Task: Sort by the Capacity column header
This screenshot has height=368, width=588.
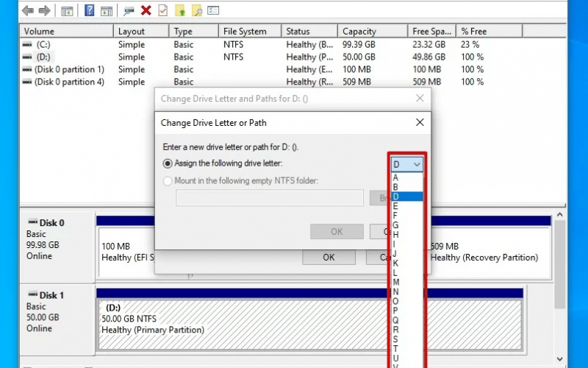Action: 359,32
